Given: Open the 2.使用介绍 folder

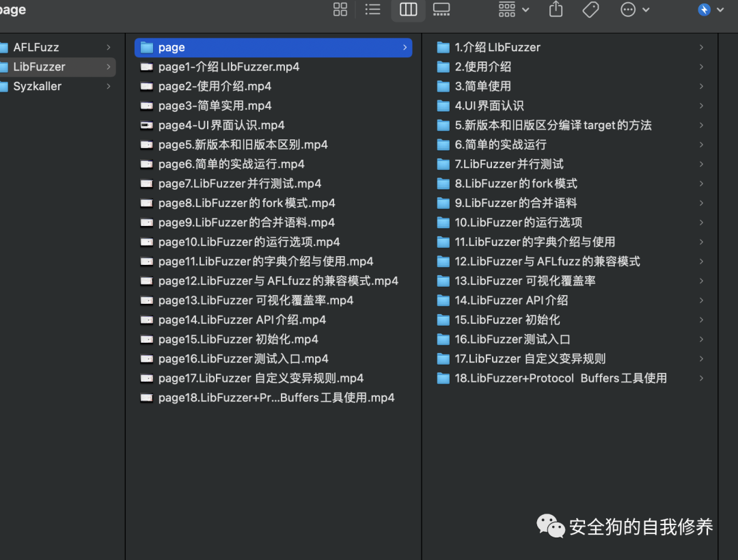Looking at the screenshot, I should pos(570,67).
